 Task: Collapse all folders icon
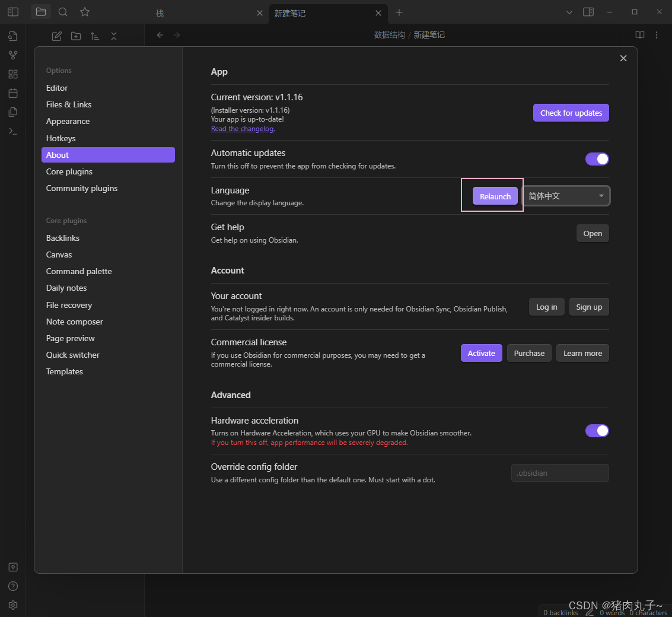[x=113, y=36]
